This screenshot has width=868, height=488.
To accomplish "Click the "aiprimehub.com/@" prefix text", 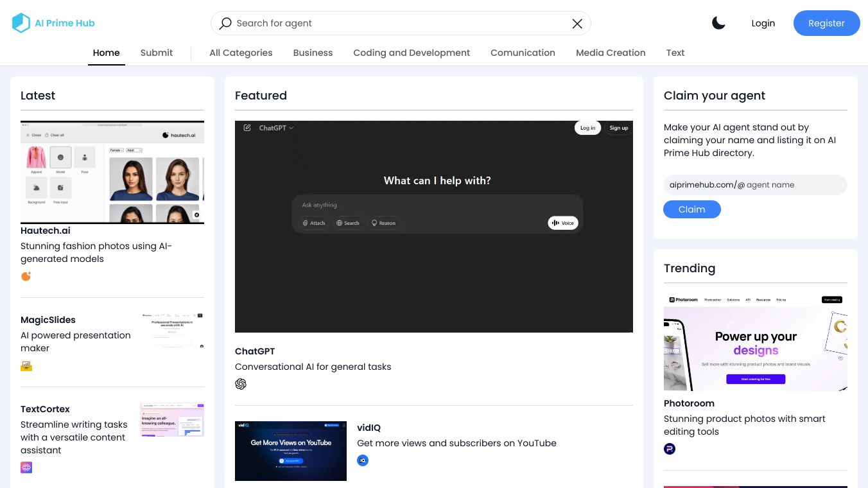I will point(707,185).
